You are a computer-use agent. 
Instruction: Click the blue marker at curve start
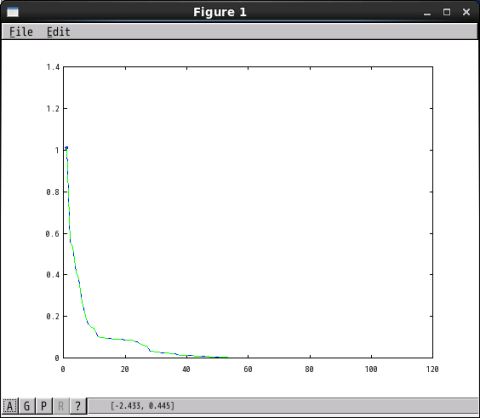pos(67,148)
